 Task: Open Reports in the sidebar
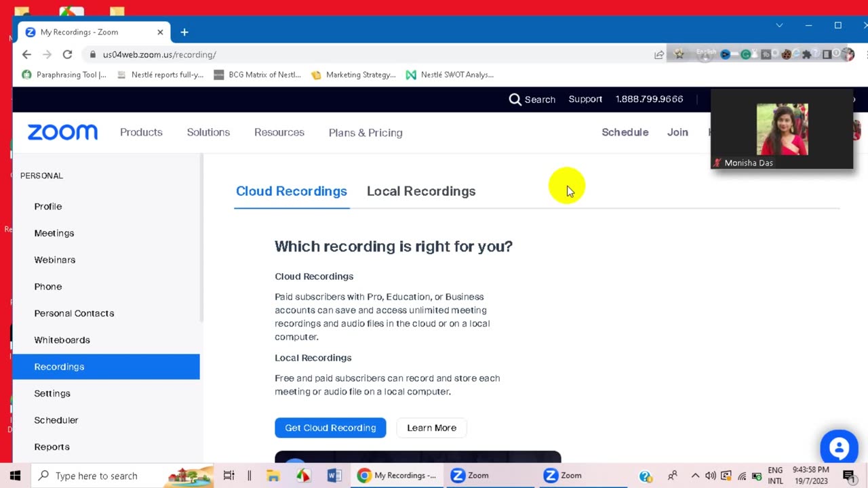[x=52, y=447]
